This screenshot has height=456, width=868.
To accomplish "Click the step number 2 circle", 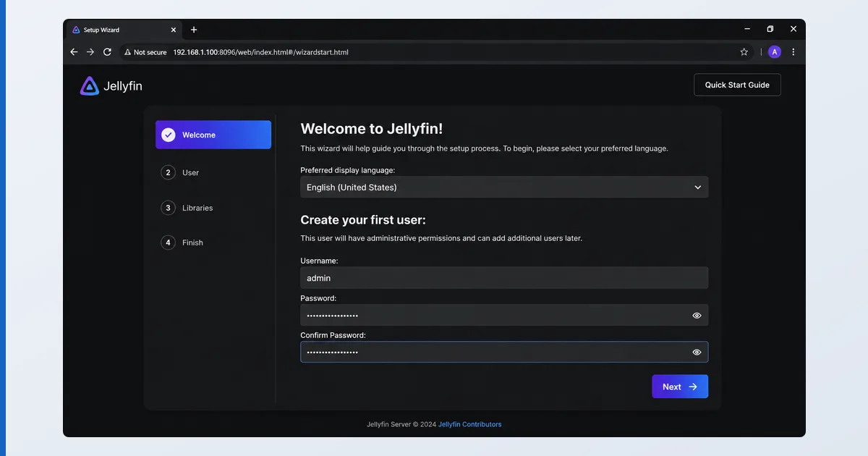I will (169, 172).
